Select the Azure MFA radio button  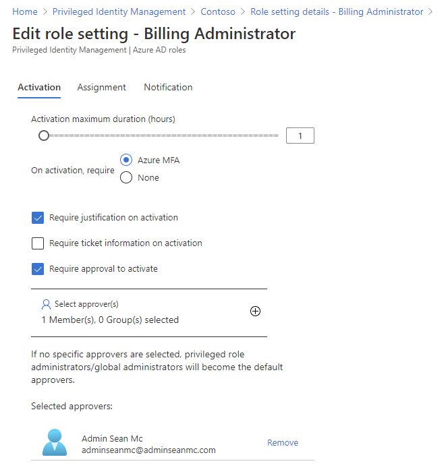click(125, 160)
